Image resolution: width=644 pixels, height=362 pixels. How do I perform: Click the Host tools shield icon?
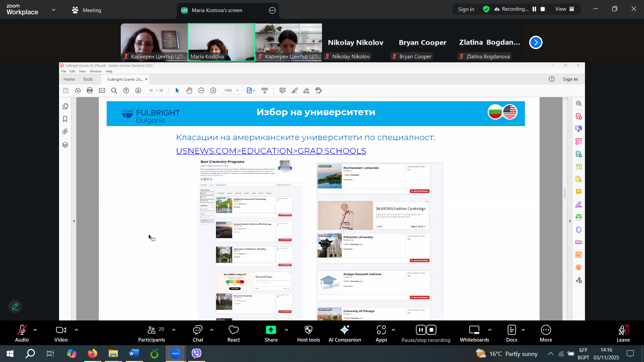point(308,330)
